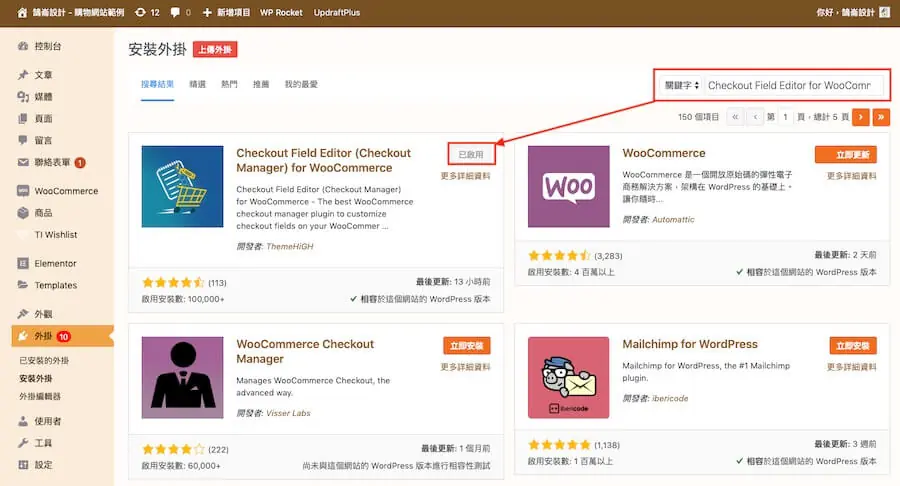Click the plus icon for new item
Viewport: 900px width, 486px height.
[207, 12]
